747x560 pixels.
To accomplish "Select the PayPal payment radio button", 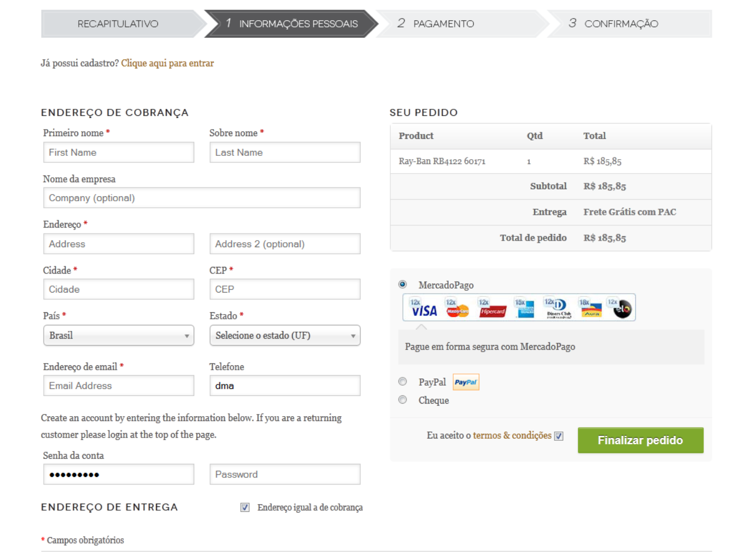I will coord(403,382).
